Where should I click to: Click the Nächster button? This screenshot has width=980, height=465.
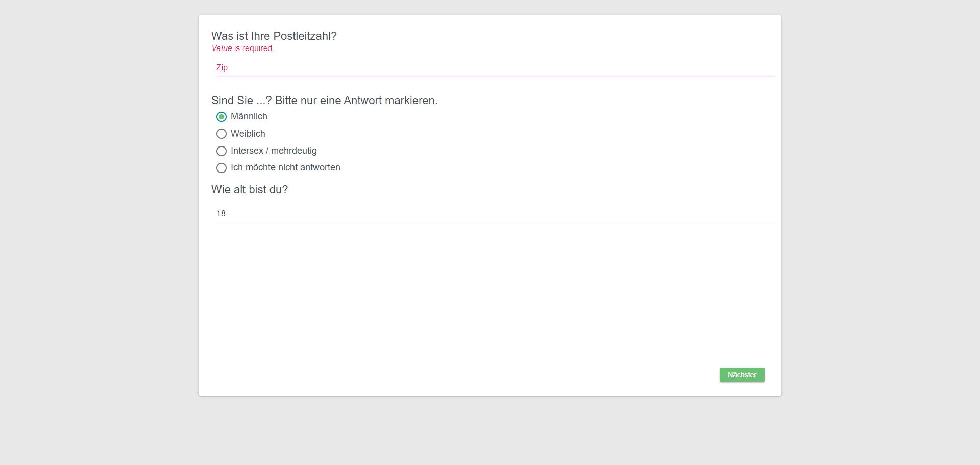742,375
